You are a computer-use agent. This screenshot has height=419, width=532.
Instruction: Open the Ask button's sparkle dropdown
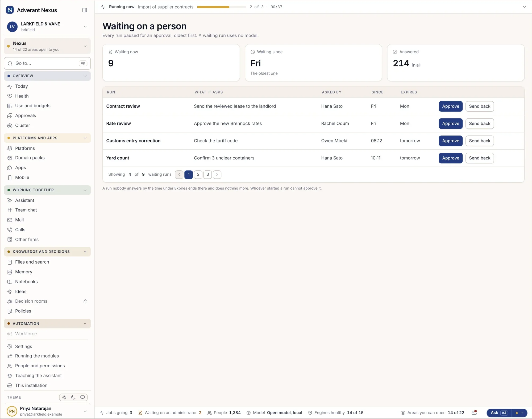click(x=519, y=413)
